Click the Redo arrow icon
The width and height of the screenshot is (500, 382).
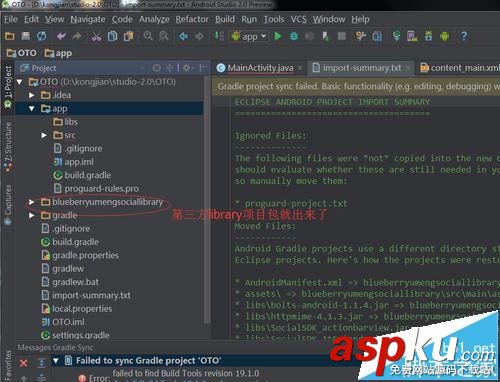(77, 36)
